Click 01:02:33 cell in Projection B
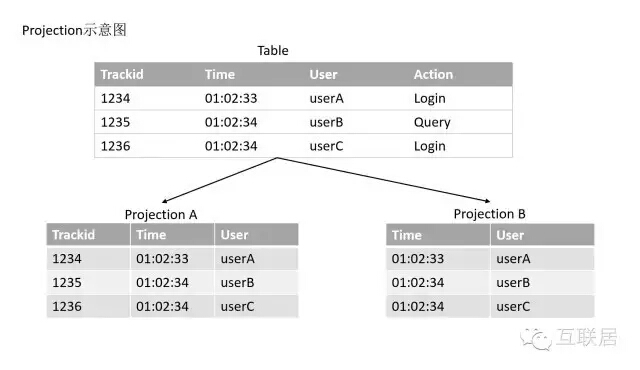This screenshot has height=370, width=640. [x=418, y=259]
